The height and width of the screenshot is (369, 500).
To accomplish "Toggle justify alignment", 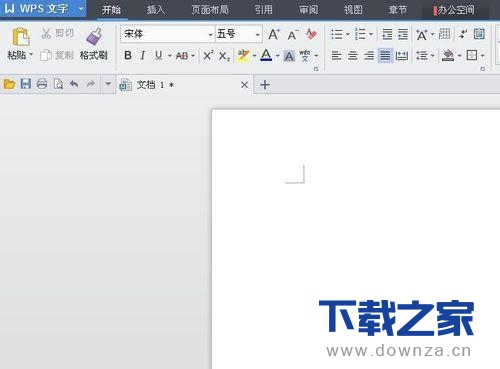I will click(x=385, y=56).
